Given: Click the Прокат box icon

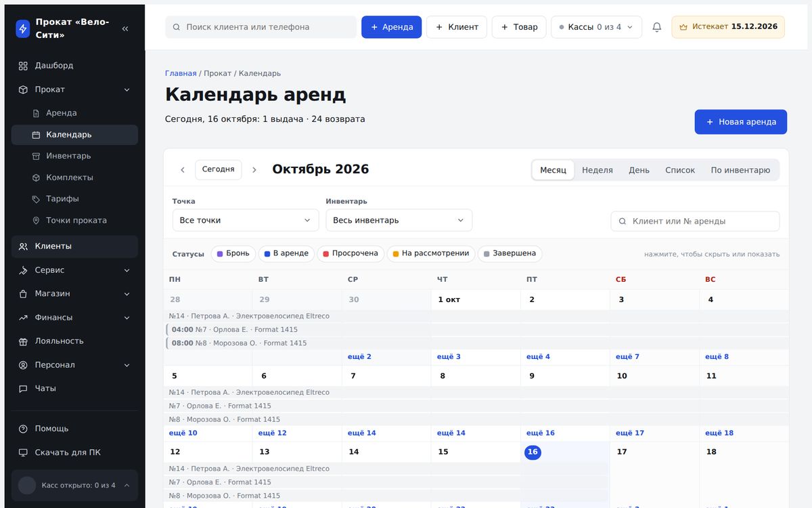Looking at the screenshot, I should 23,89.
